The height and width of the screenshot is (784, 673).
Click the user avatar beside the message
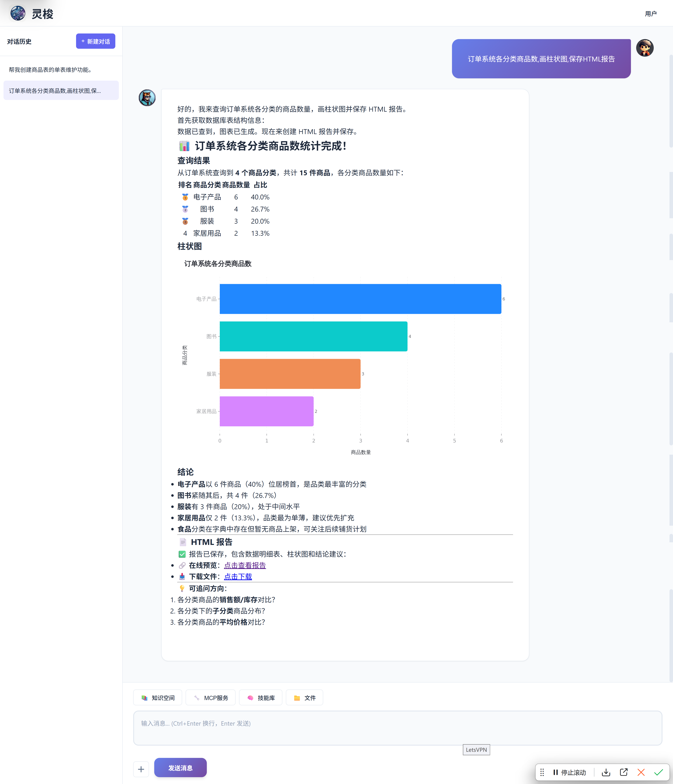point(645,48)
